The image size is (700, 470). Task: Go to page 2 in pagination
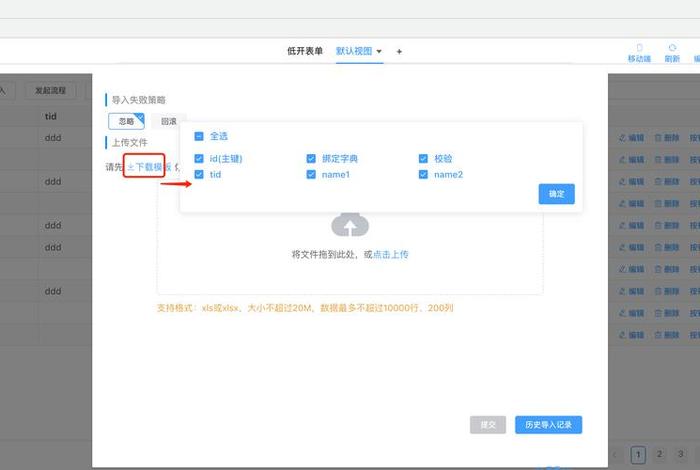(659, 454)
